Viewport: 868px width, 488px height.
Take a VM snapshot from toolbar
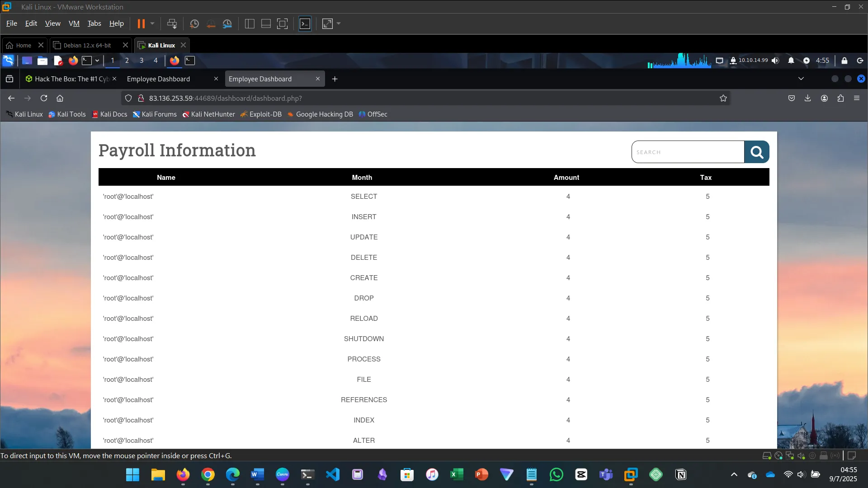click(194, 23)
